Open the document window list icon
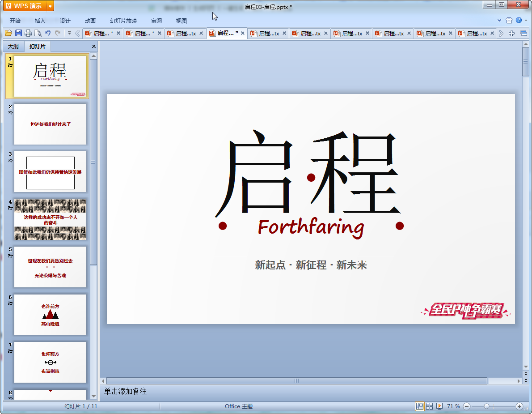This screenshot has width=532, height=414. pyautogui.click(x=524, y=33)
